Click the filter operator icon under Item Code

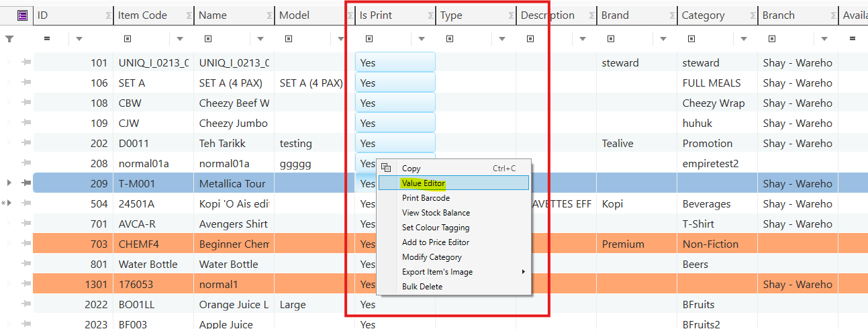tap(128, 39)
